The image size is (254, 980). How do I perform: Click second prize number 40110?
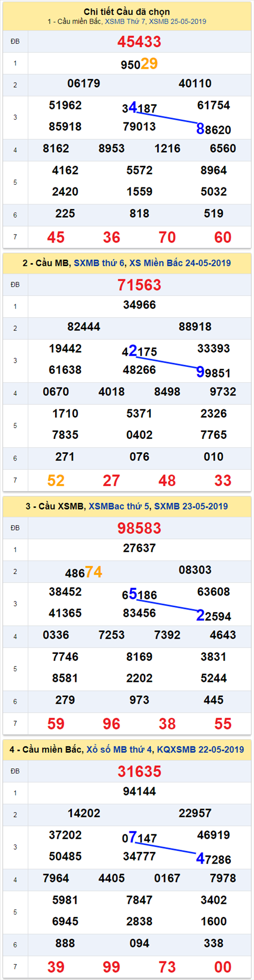click(195, 84)
